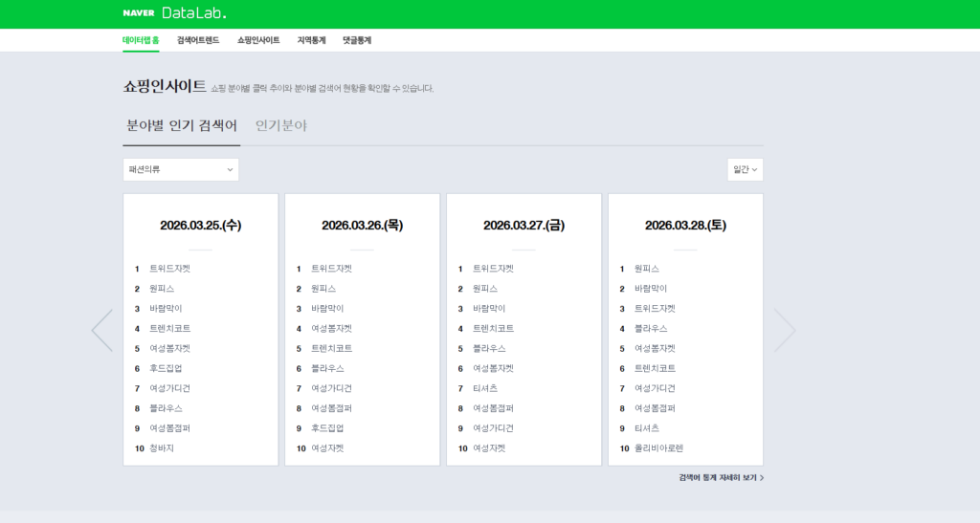
Task: Click 티셔츠 ranked 7th on 03.27
Action: pyautogui.click(x=485, y=388)
